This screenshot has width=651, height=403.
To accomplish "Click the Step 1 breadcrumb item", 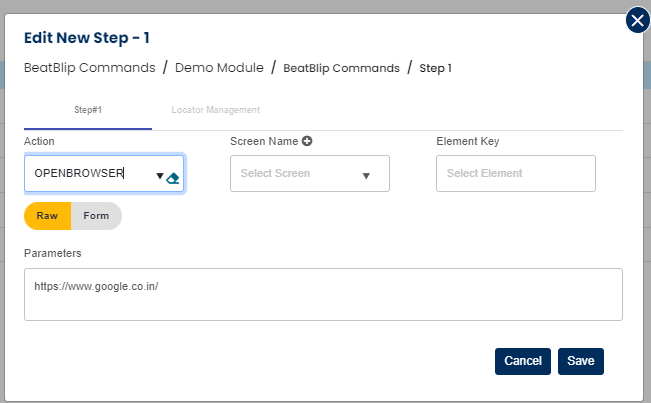I will (x=436, y=68).
